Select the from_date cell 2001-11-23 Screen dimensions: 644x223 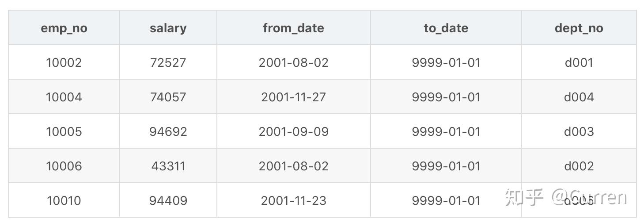coord(293,200)
